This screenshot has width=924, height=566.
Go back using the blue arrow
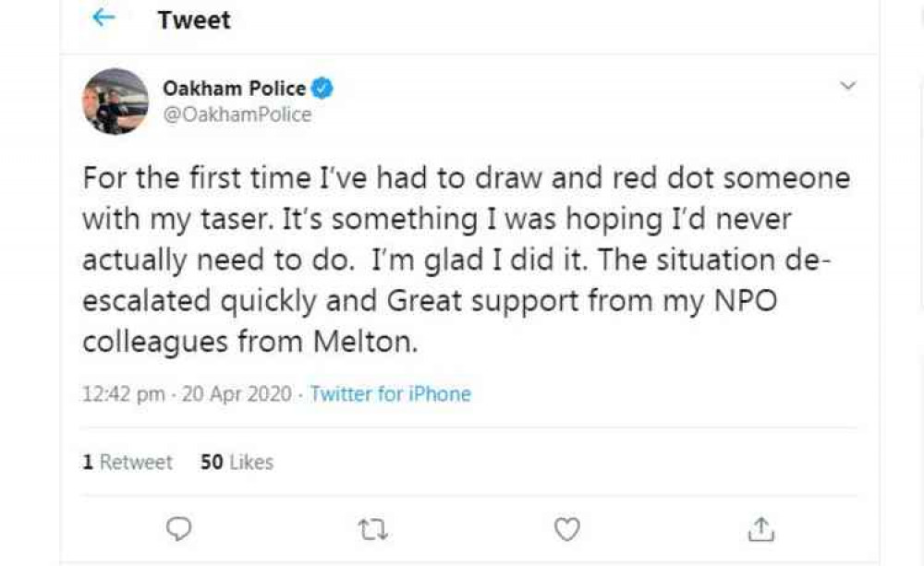point(103,18)
